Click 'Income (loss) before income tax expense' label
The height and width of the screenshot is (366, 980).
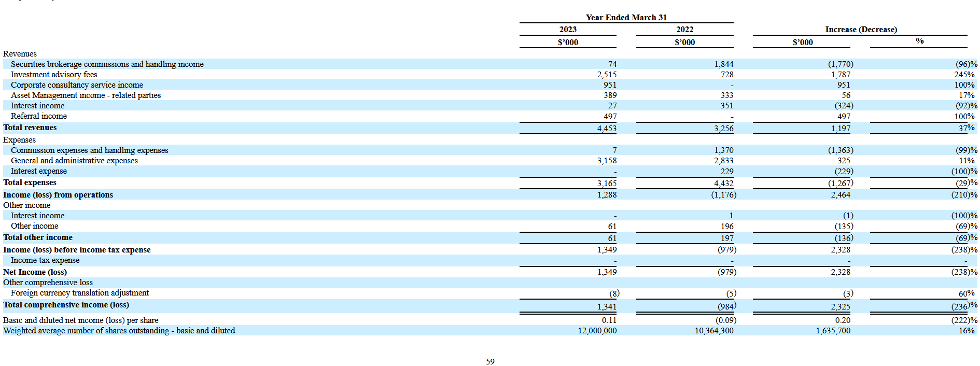(77, 250)
